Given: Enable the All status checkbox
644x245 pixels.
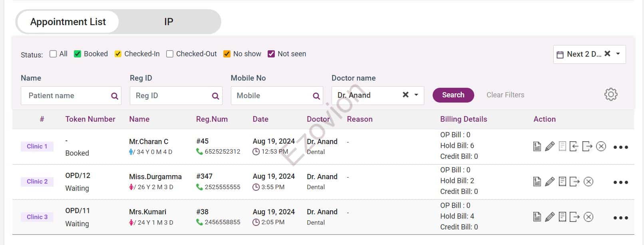Looking at the screenshot, I should (x=53, y=54).
